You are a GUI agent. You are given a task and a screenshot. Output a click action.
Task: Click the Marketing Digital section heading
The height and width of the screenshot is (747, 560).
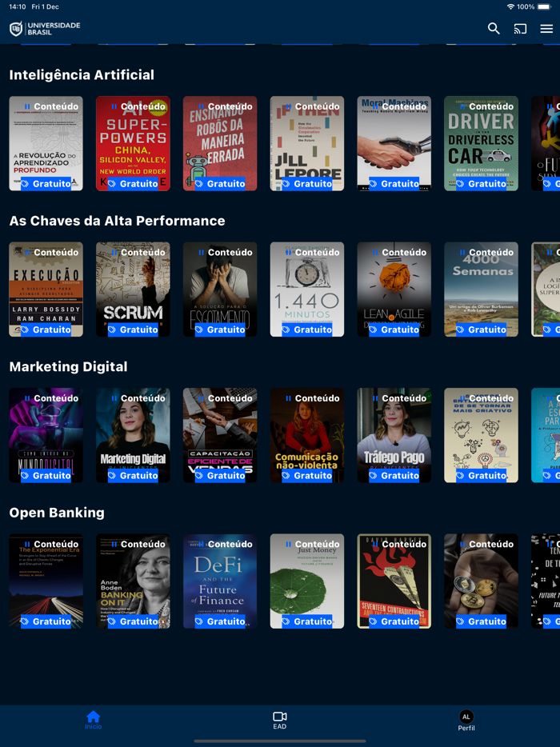click(68, 367)
